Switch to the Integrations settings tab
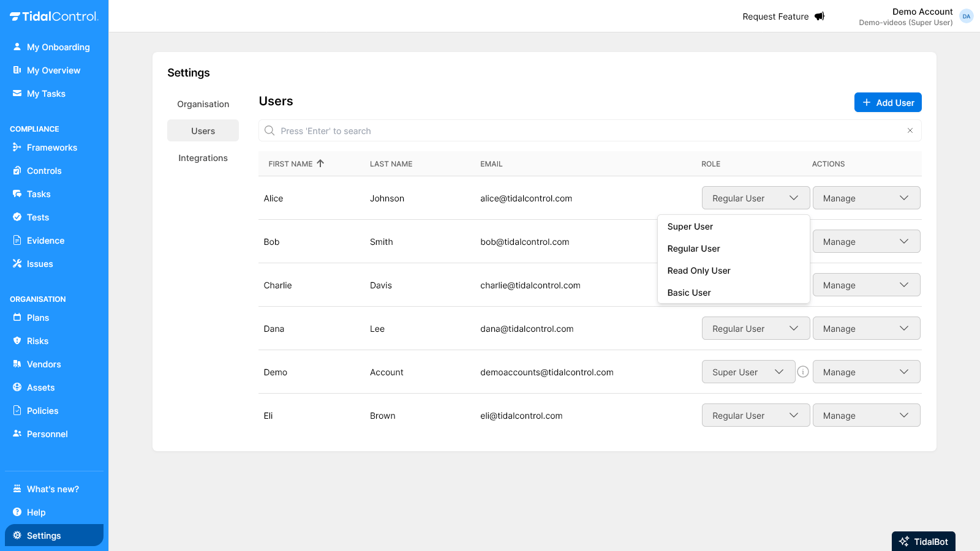This screenshot has width=980, height=551. (203, 158)
